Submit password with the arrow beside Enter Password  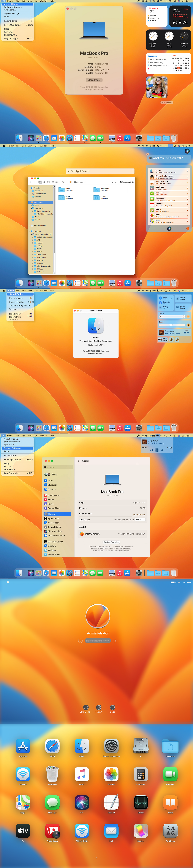click(115, 641)
